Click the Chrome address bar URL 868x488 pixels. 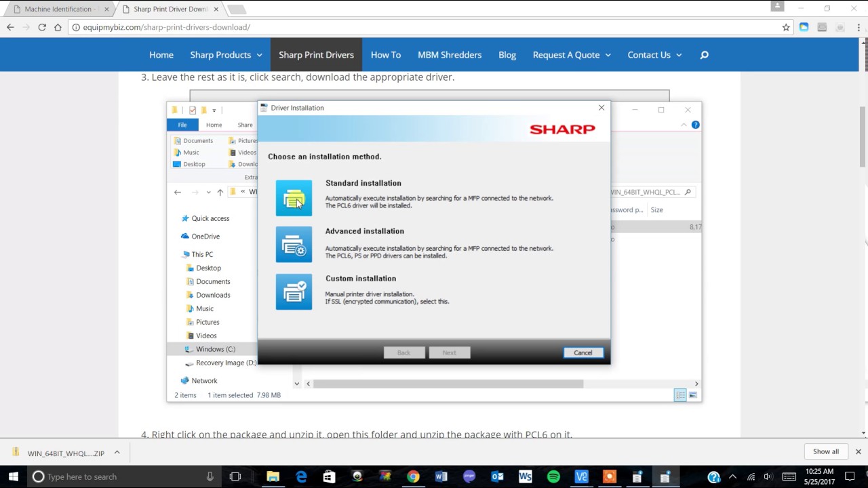[166, 27]
